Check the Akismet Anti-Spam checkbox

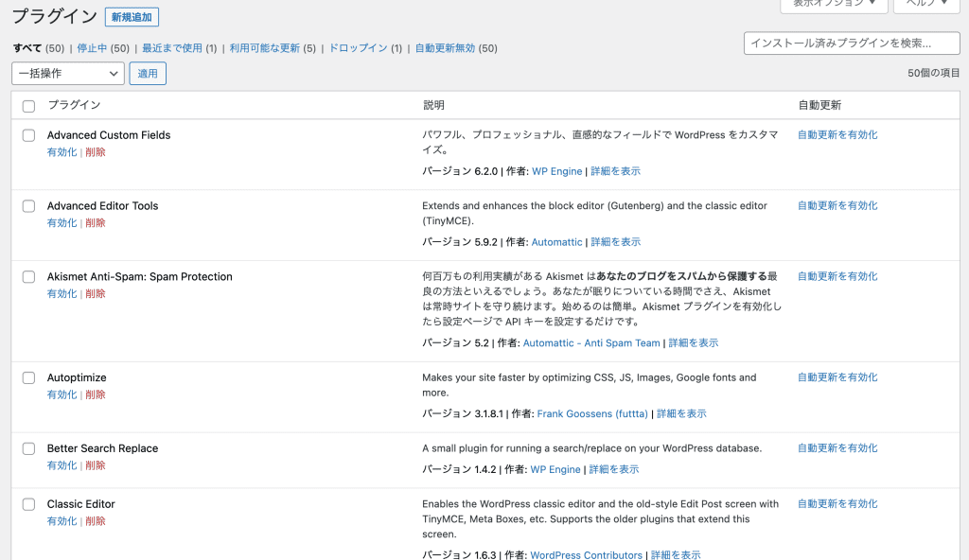click(x=28, y=277)
